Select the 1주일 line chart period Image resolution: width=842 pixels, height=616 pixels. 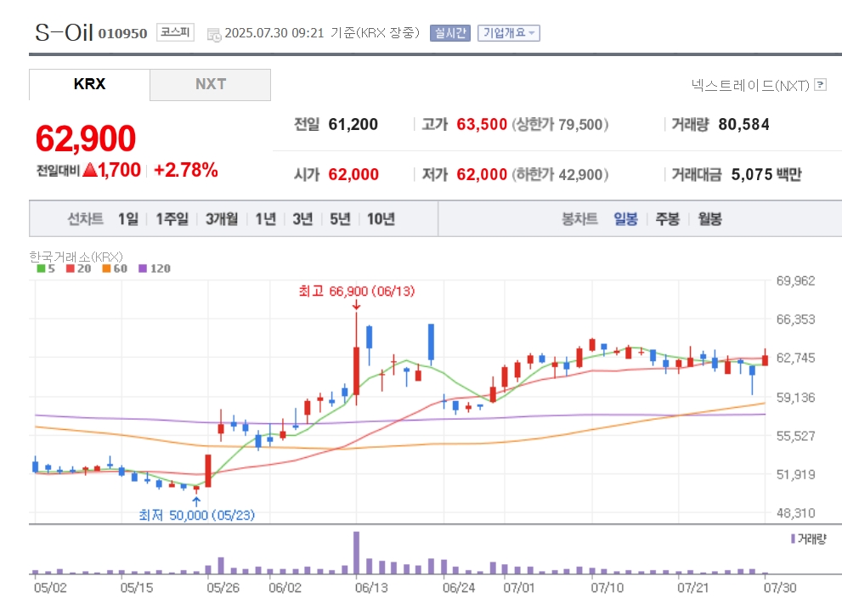(x=172, y=219)
